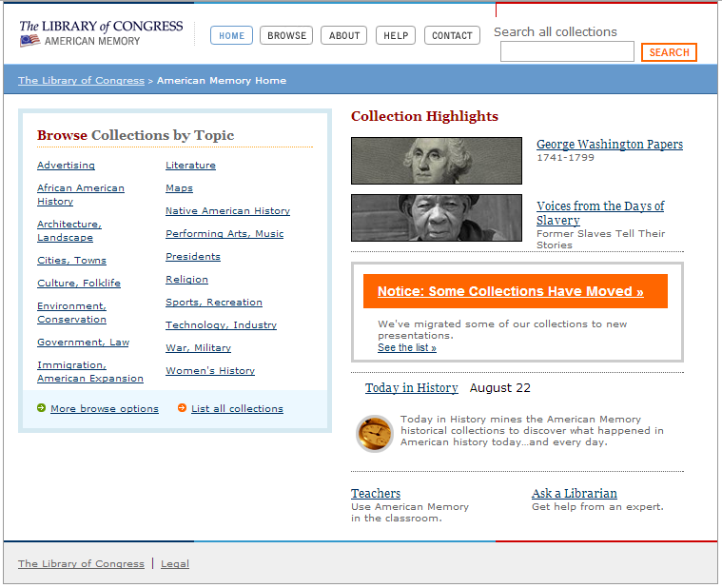Browse the Maps collections

click(179, 188)
